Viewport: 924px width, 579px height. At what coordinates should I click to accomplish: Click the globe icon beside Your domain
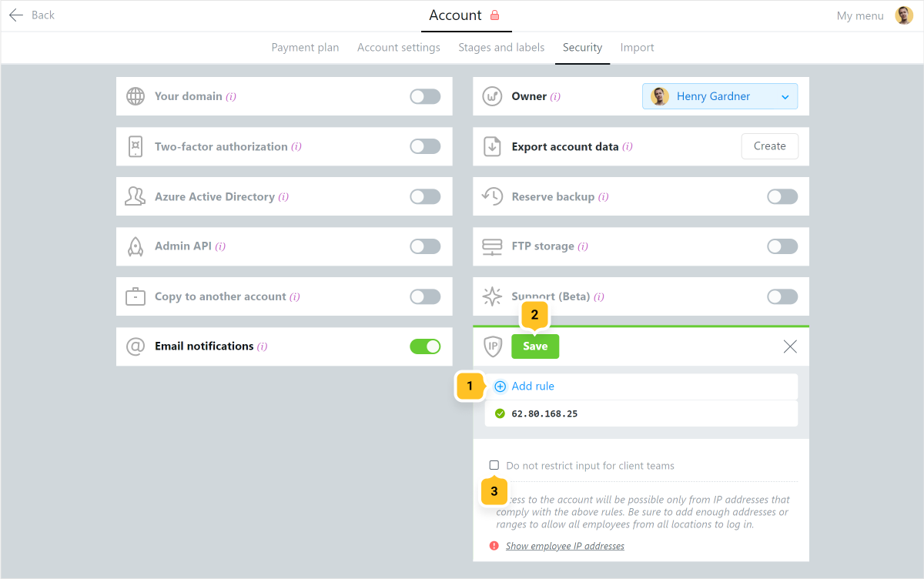click(x=136, y=96)
